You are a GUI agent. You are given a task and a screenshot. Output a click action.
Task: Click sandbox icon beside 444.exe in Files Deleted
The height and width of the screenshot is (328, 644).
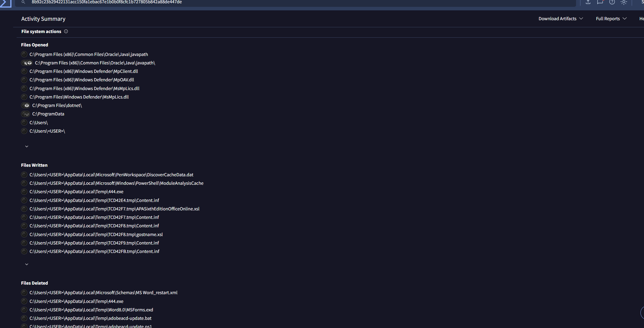[24, 301]
